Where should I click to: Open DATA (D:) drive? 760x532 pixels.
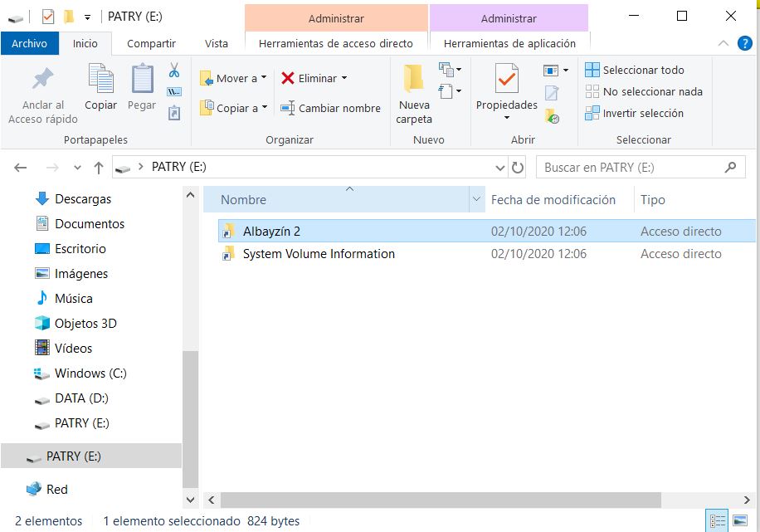click(x=81, y=398)
